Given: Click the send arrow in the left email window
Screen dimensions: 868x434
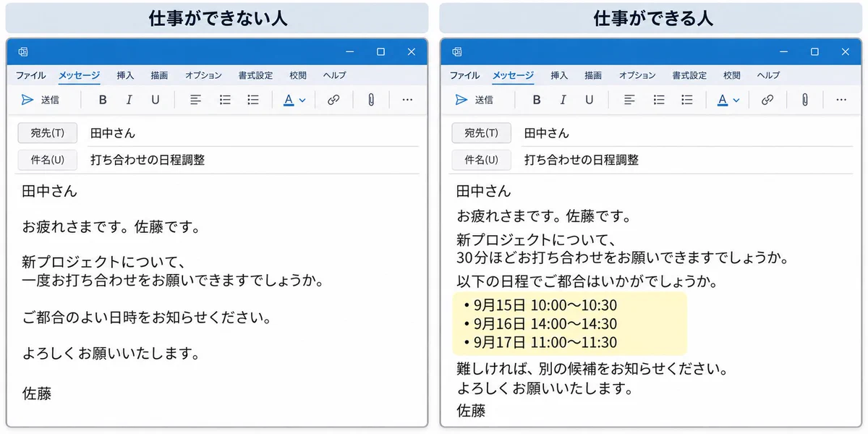Looking at the screenshot, I should tap(27, 100).
